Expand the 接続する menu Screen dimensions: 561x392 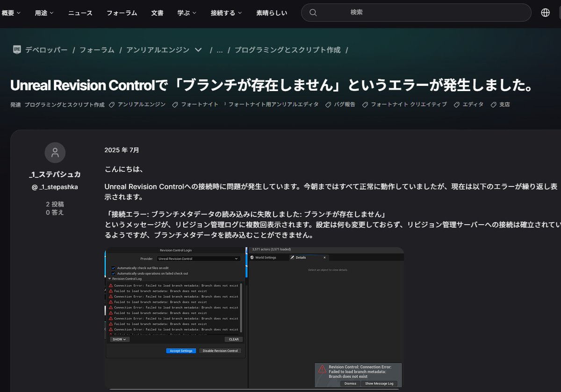pos(227,13)
